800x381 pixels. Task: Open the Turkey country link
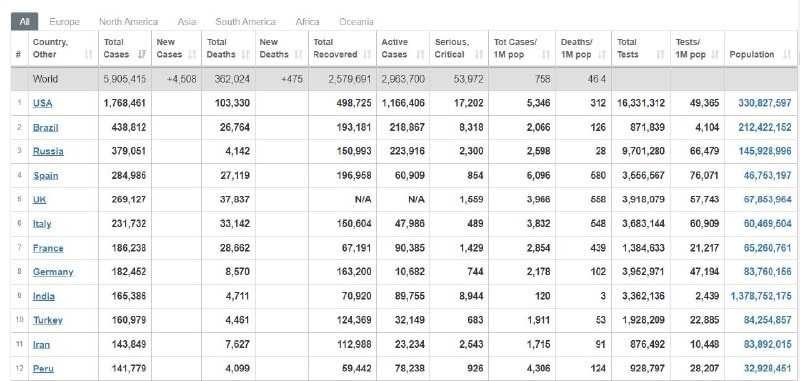tap(47, 320)
